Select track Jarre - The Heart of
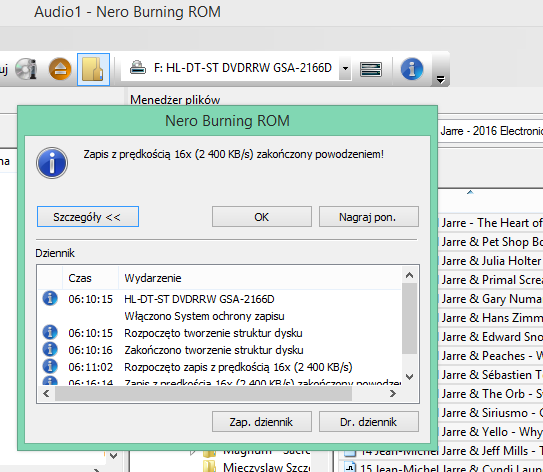The image size is (543, 472). 491,223
